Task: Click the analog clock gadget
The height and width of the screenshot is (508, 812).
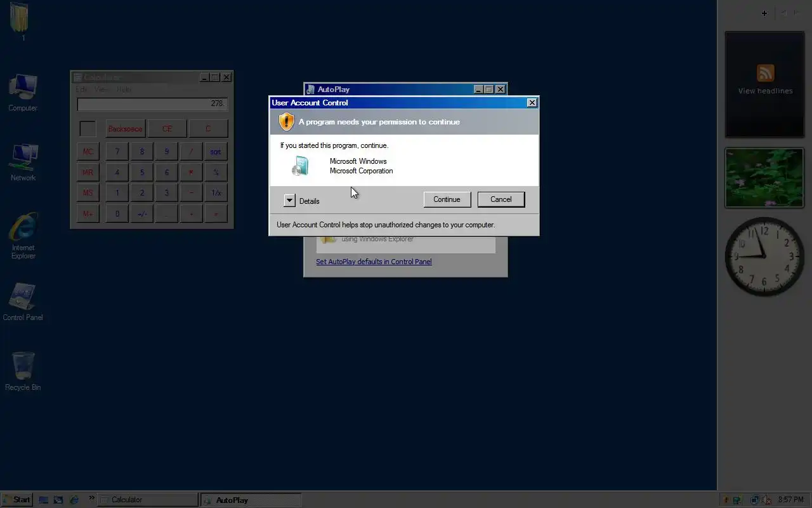Action: (764, 256)
